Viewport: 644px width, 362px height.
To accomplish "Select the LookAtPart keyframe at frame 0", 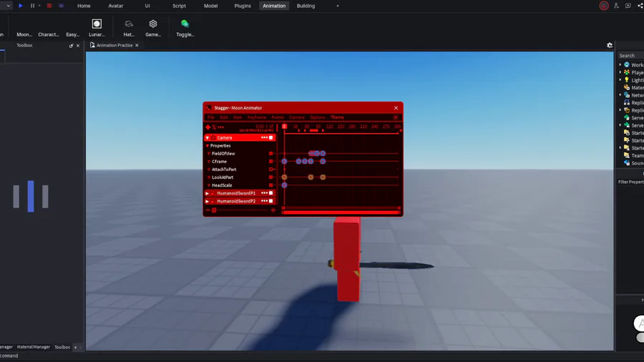I will pyautogui.click(x=284, y=177).
